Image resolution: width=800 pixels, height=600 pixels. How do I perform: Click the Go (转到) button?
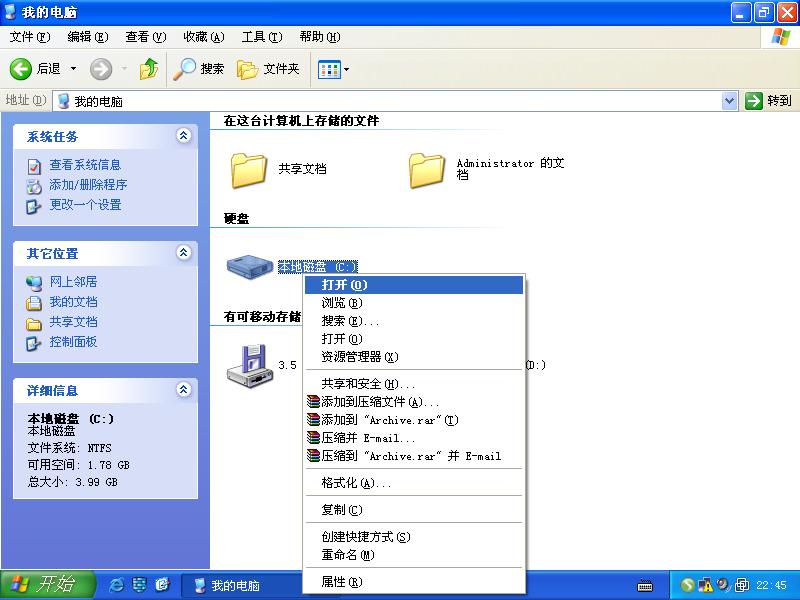tap(768, 101)
